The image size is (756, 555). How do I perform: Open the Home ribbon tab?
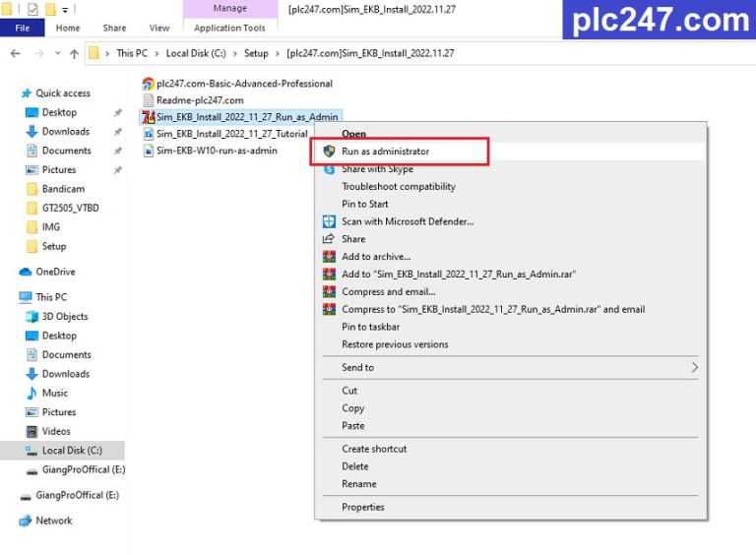pyautogui.click(x=68, y=28)
